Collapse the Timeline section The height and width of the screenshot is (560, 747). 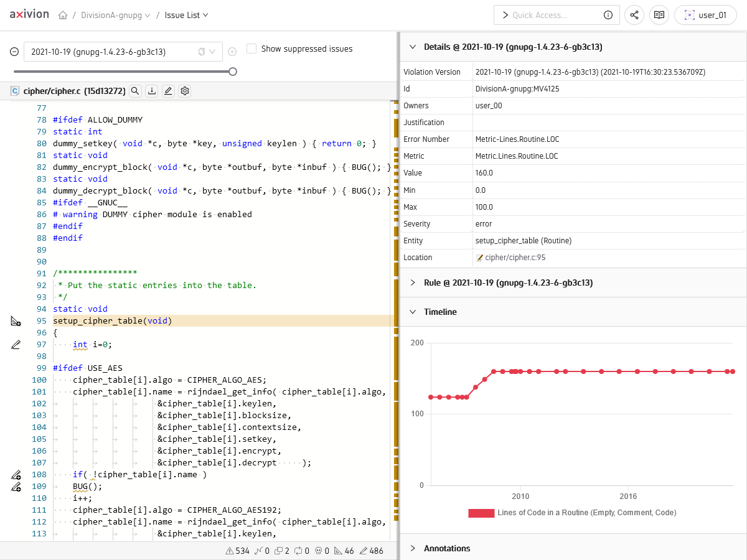pyautogui.click(x=412, y=312)
